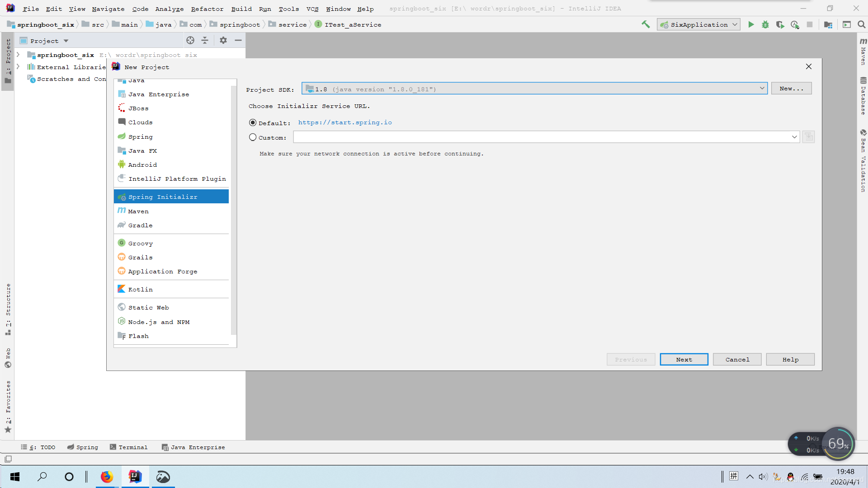Select Android in project type list
This screenshot has height=488, width=868.
171,164
